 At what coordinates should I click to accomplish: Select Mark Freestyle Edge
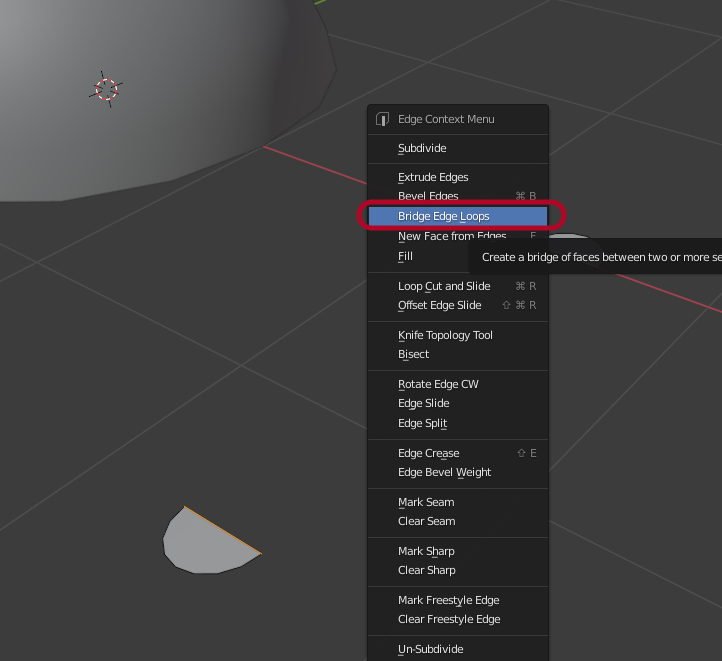(x=458, y=600)
